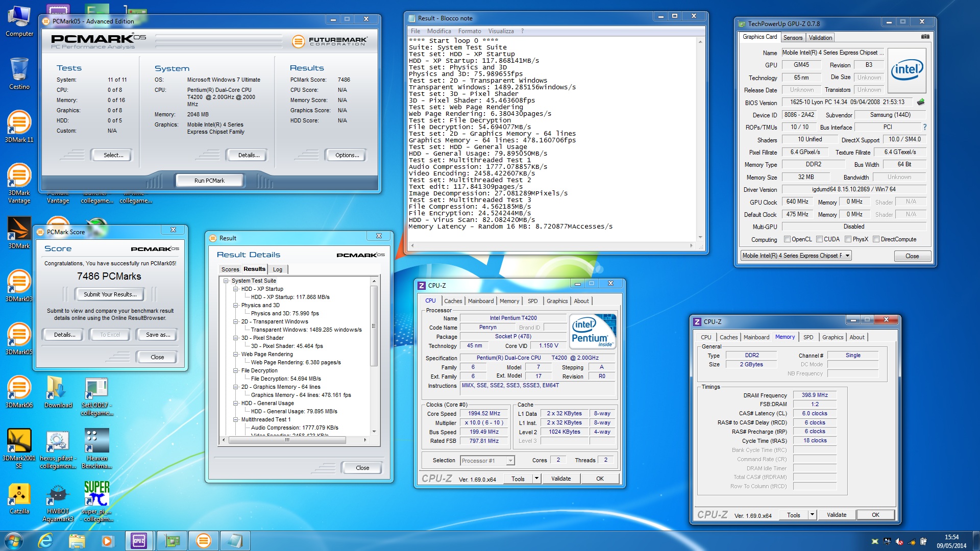This screenshot has width=980, height=551.
Task: Open the Download folder shortcut
Action: [58, 391]
